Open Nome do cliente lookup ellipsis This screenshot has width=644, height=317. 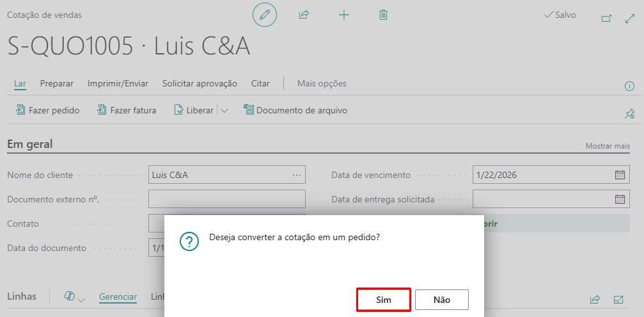(x=297, y=175)
